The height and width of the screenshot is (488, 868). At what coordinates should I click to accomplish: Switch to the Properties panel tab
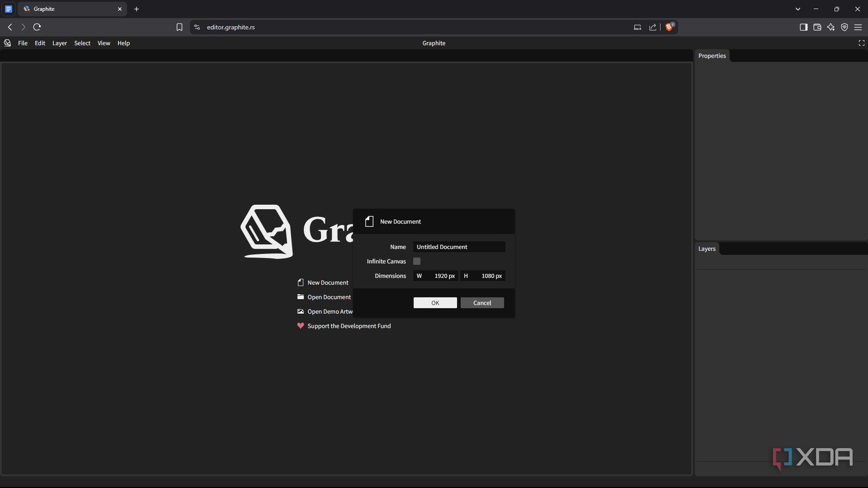click(x=712, y=56)
